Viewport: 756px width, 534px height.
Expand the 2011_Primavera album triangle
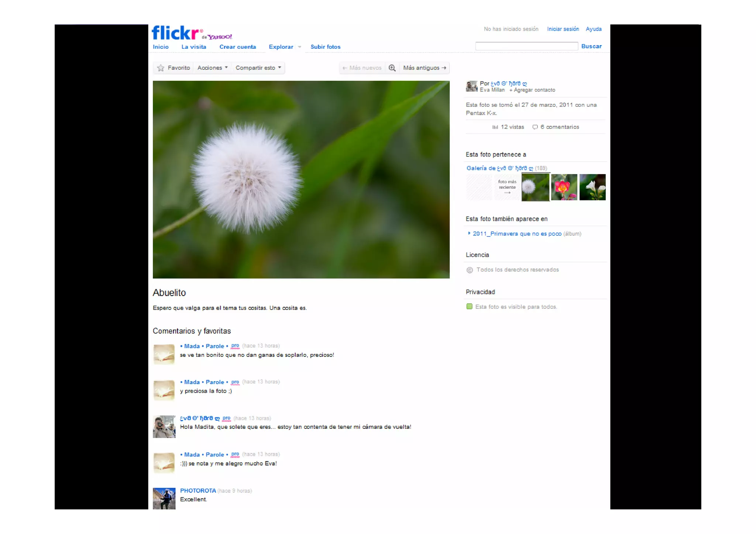pos(469,233)
